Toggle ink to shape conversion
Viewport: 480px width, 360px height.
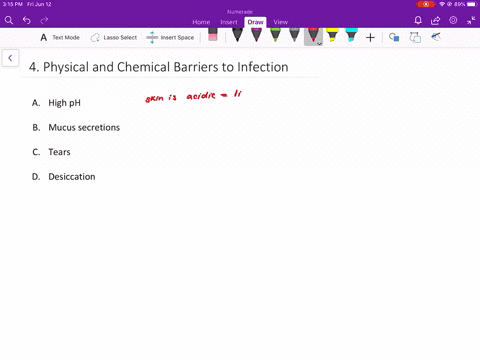click(x=415, y=37)
